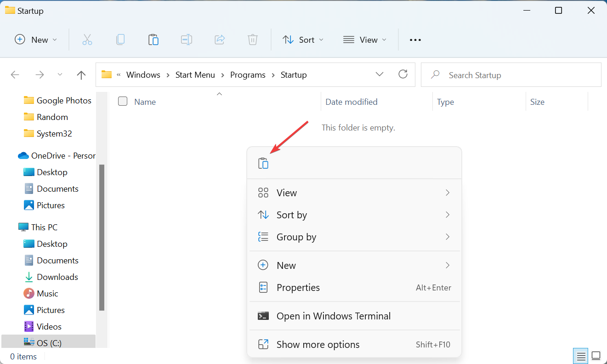
Task: Click Startup in the breadcrumb path
Action: pos(294,74)
